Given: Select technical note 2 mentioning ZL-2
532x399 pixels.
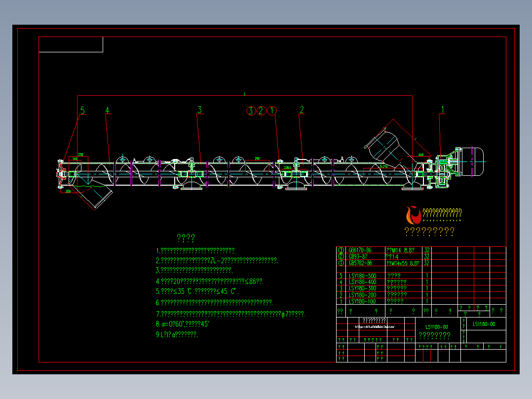Looking at the screenshot, I should (217, 260).
